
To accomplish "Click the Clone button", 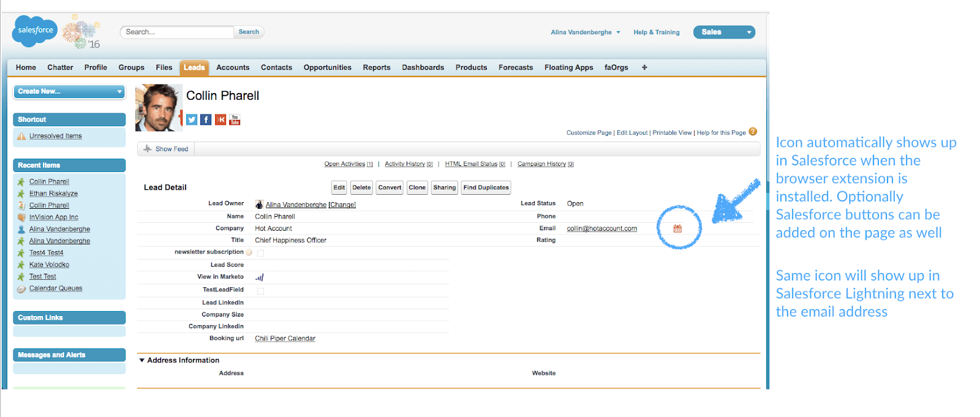I will (417, 187).
